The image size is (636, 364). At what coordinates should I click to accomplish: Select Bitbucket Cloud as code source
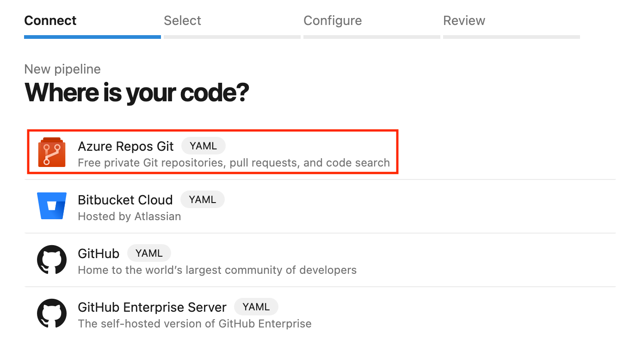320,206
